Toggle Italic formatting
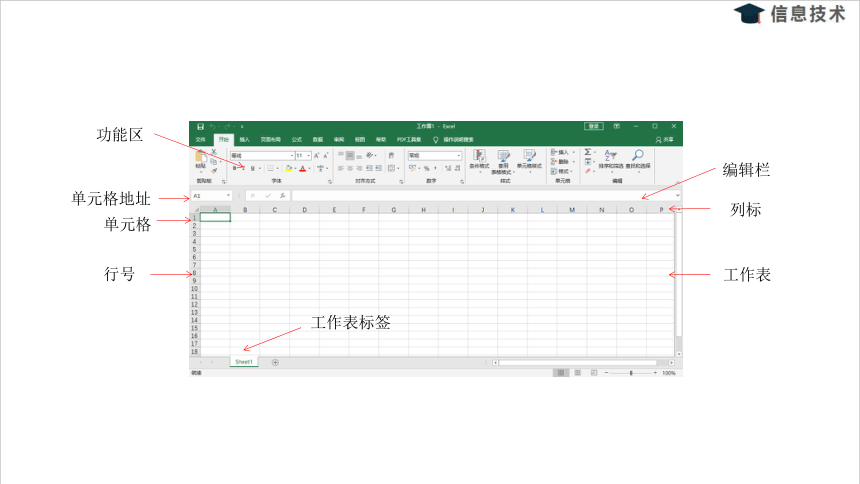 coord(244,168)
